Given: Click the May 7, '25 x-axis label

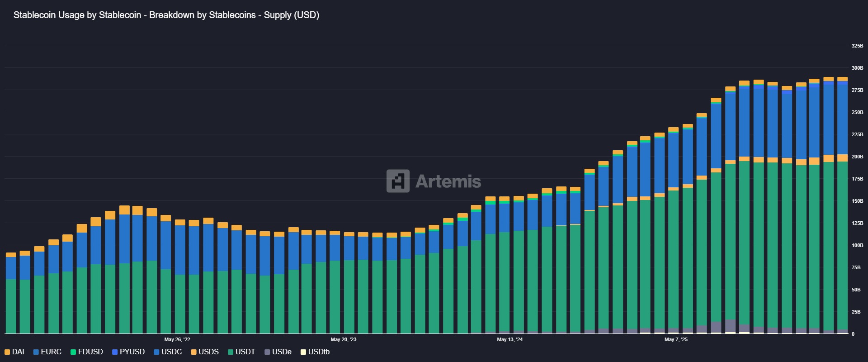Looking at the screenshot, I should (x=676, y=339).
